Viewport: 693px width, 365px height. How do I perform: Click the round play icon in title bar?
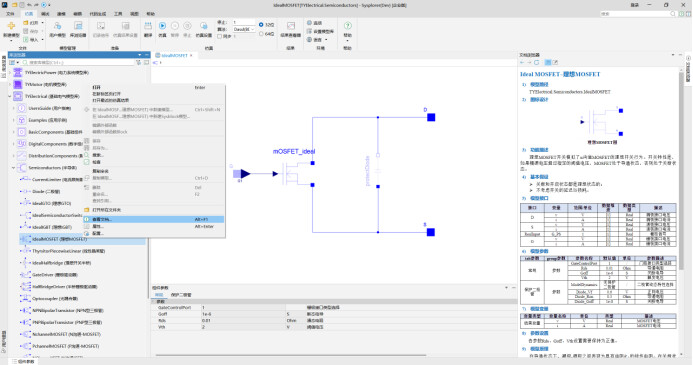[43, 5]
